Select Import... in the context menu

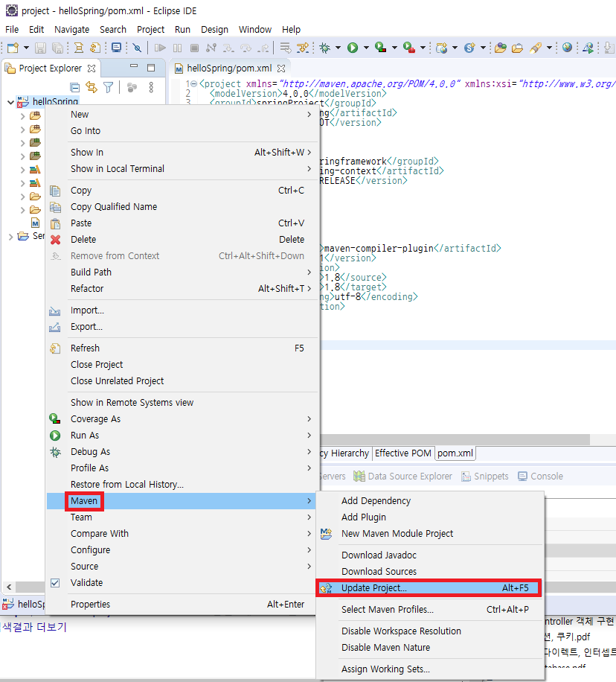click(x=182, y=310)
